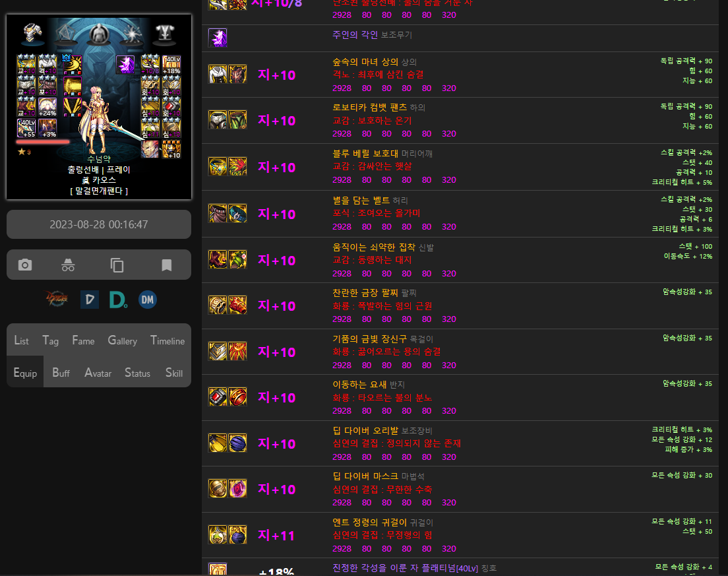Click the fusion icon beside 움직이는 쇠약한 집착
The width and height of the screenshot is (728, 576).
click(x=237, y=260)
